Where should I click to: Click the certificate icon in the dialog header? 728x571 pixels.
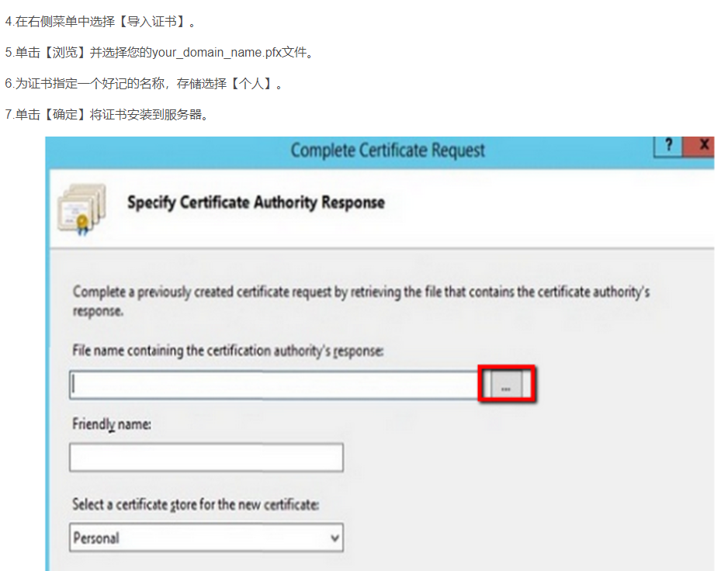pos(81,208)
